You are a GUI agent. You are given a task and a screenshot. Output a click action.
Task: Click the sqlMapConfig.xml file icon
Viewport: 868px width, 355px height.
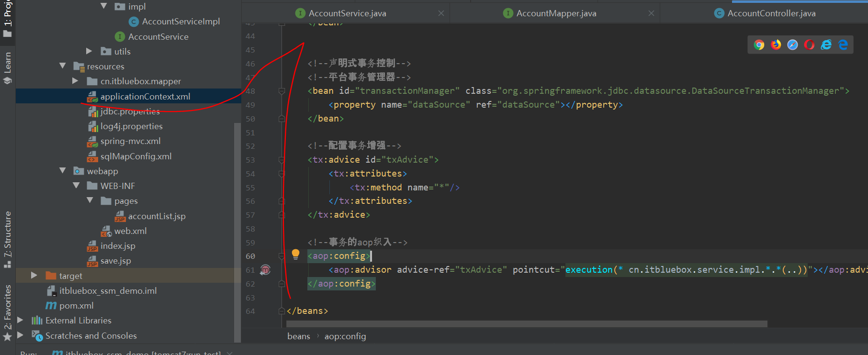click(92, 156)
